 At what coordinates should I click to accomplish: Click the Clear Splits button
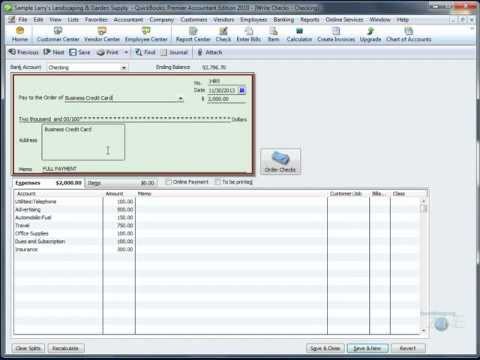pos(28,348)
